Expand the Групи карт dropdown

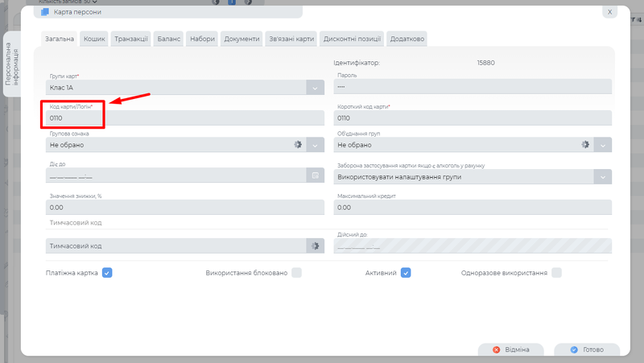pyautogui.click(x=315, y=87)
